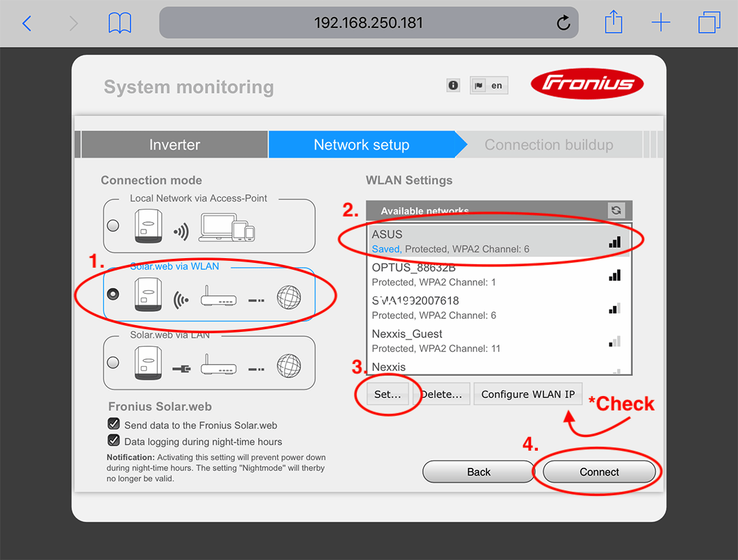738x560 pixels.
Task: Click the Fronius logo
Action: click(x=587, y=85)
